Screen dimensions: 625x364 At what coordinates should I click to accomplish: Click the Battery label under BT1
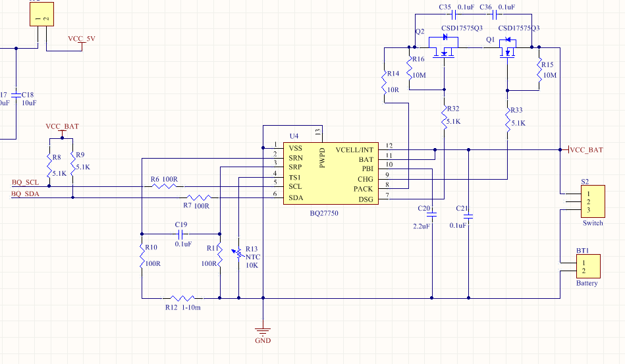click(587, 283)
